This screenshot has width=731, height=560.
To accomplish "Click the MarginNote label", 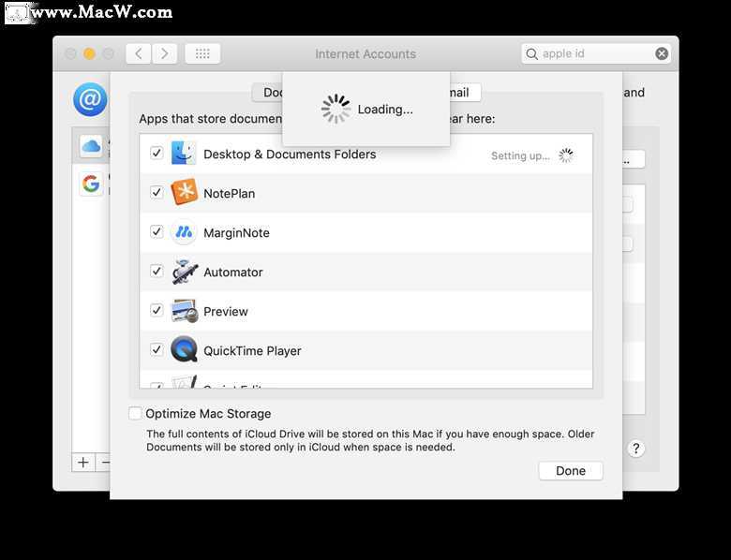I will [x=236, y=233].
